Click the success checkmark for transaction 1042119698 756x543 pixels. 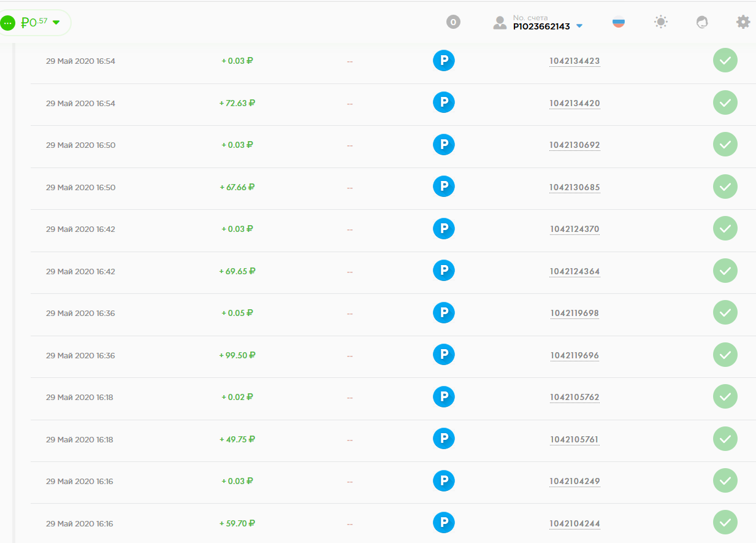click(x=725, y=313)
